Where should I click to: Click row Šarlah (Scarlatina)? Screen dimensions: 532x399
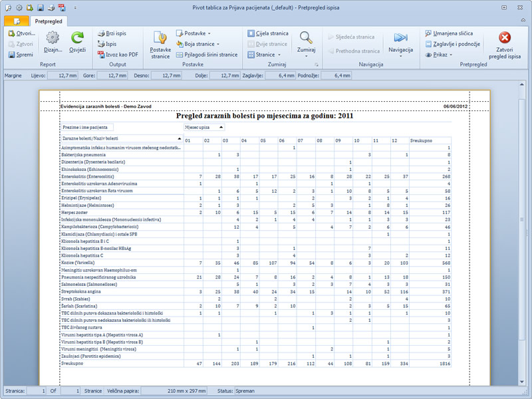tap(256, 306)
